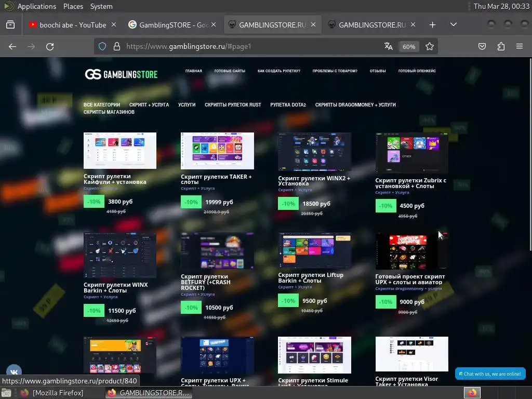The image size is (532, 399).
Task: Click the -10% badge beside 4500 руб
Action: tap(386, 206)
